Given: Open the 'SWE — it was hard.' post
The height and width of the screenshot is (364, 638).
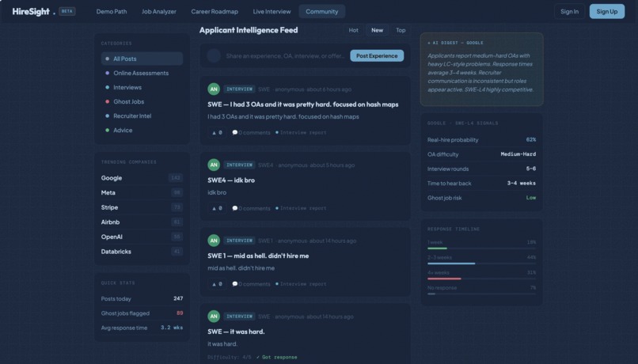Looking at the screenshot, I should tap(236, 332).
